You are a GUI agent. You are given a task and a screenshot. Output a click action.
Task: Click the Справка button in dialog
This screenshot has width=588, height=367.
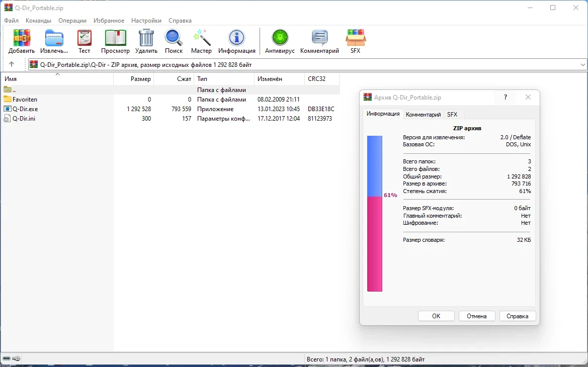pyautogui.click(x=518, y=316)
